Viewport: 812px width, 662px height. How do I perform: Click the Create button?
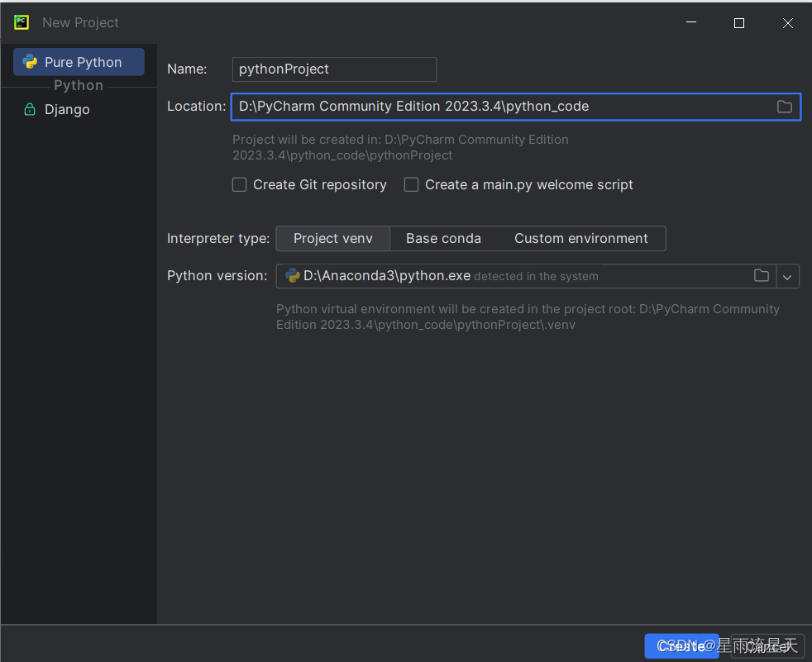[681, 646]
